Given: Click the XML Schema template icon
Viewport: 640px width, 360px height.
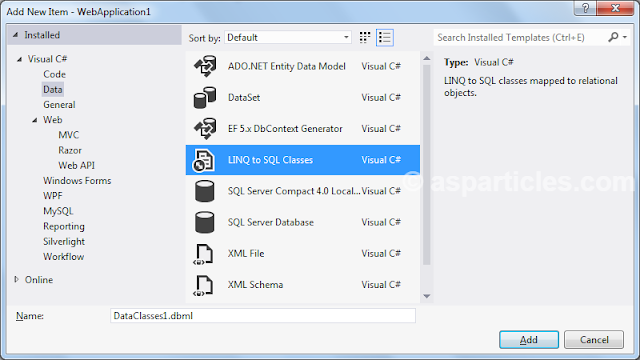Looking at the screenshot, I should coord(203,285).
